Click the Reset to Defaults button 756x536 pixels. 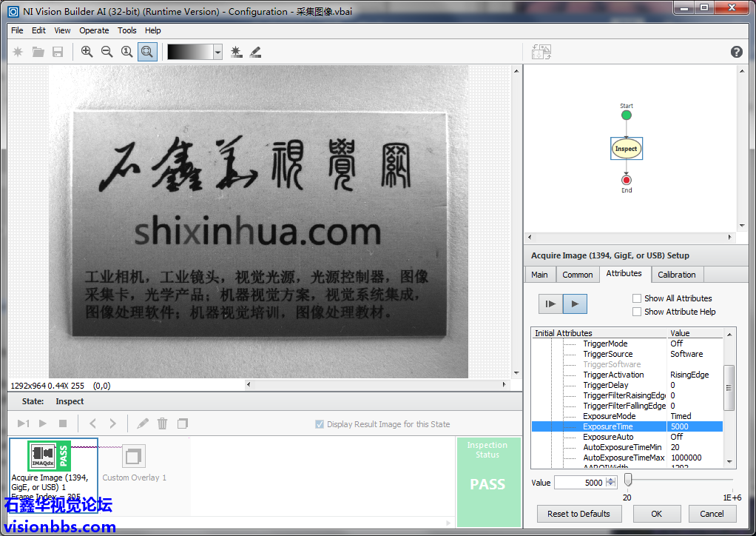click(x=578, y=514)
